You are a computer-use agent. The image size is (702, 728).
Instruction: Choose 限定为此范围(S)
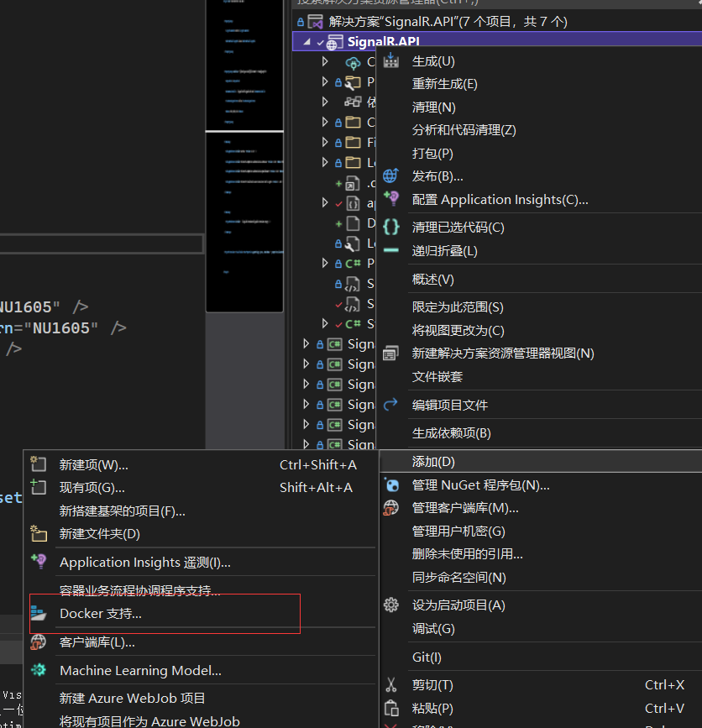point(458,306)
